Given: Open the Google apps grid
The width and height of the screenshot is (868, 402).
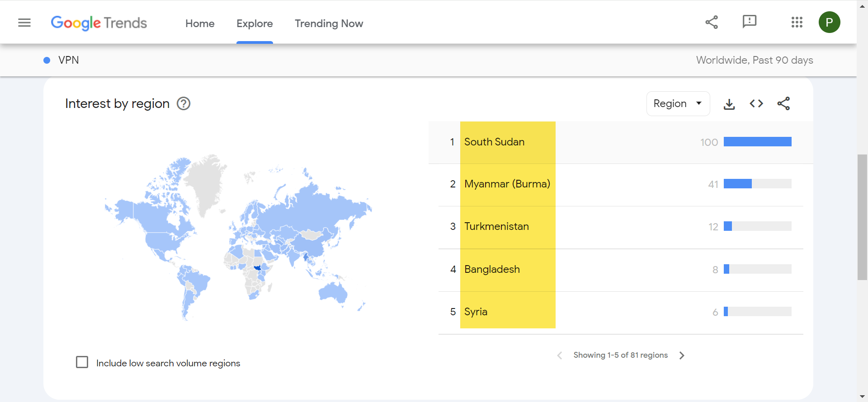Looking at the screenshot, I should [797, 22].
